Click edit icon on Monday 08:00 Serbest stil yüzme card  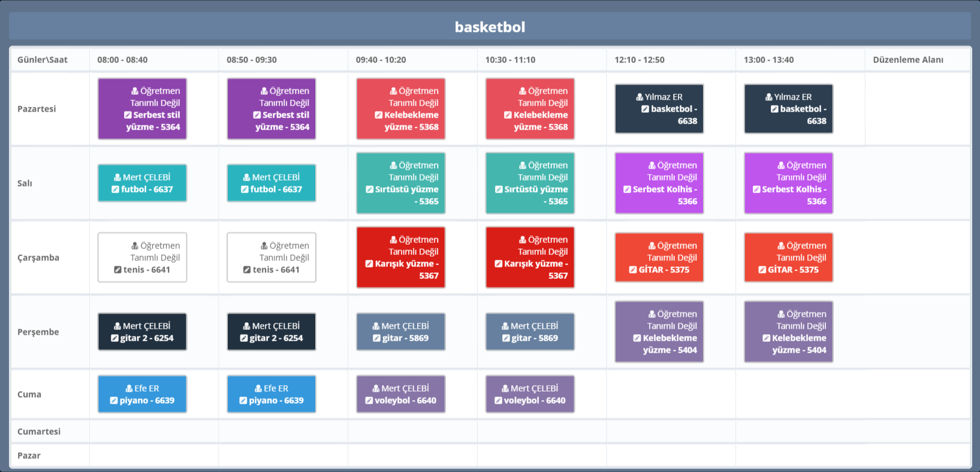tap(128, 115)
